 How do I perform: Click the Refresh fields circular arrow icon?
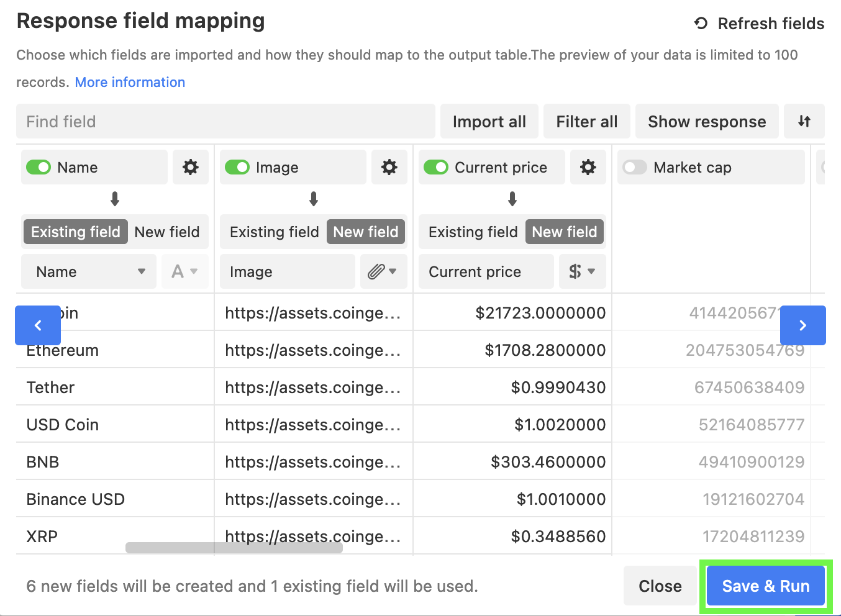pyautogui.click(x=701, y=24)
